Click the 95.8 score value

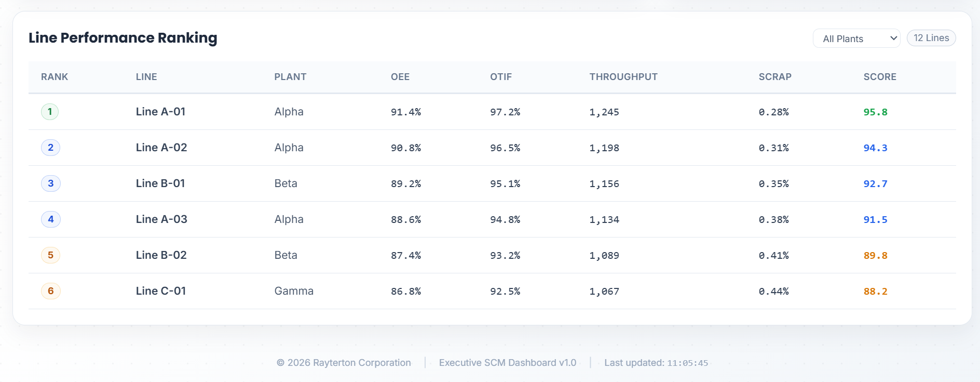(x=875, y=112)
